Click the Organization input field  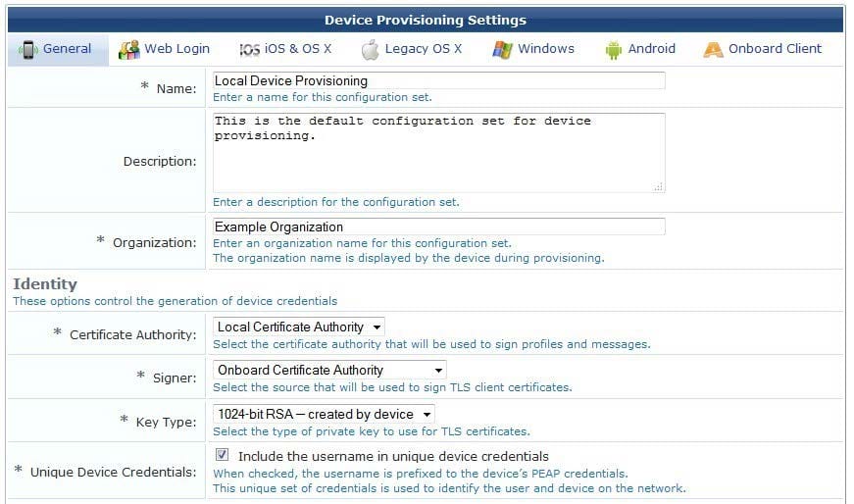click(x=438, y=227)
